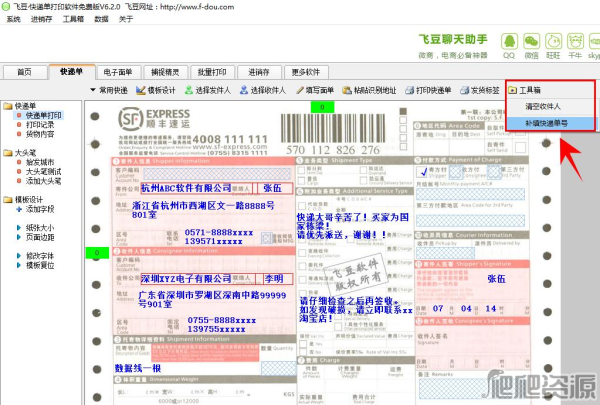Switch to the 更多软件 tab
600x405 pixels.
click(x=306, y=72)
